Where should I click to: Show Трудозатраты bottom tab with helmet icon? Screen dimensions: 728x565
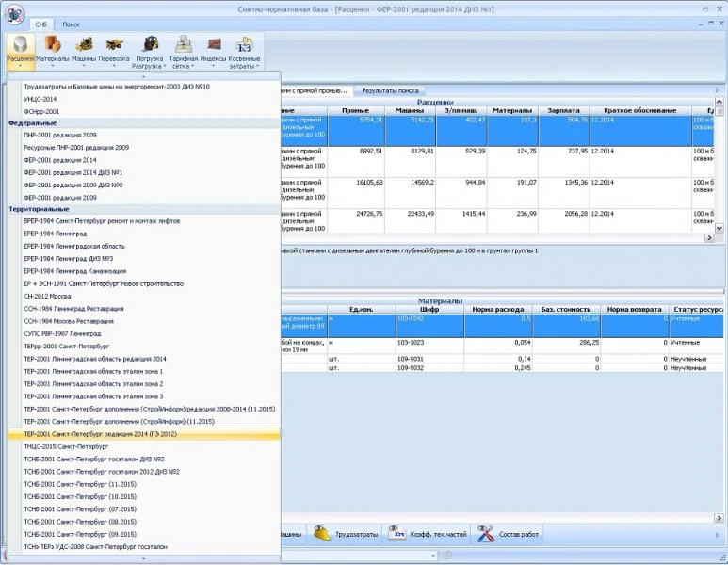[345, 534]
